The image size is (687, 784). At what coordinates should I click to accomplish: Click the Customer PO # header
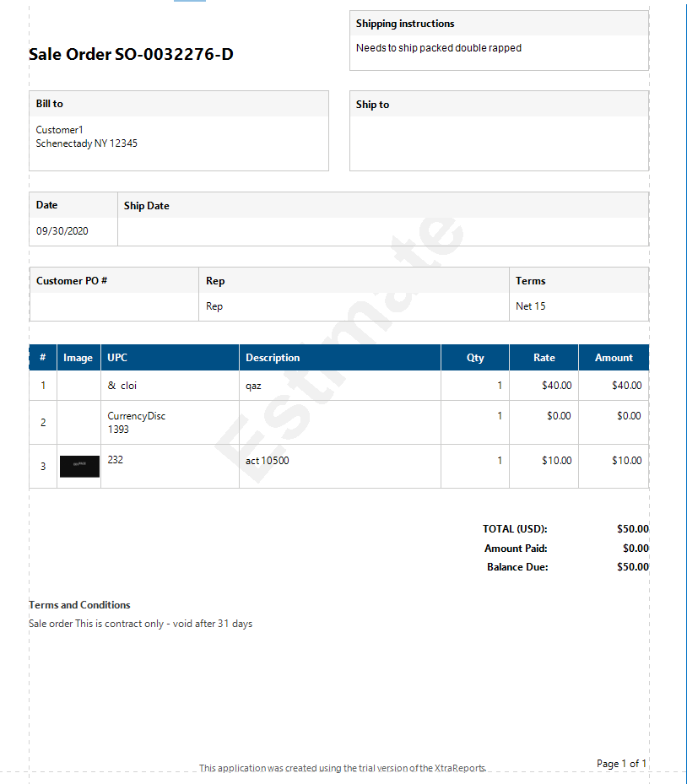[72, 281]
